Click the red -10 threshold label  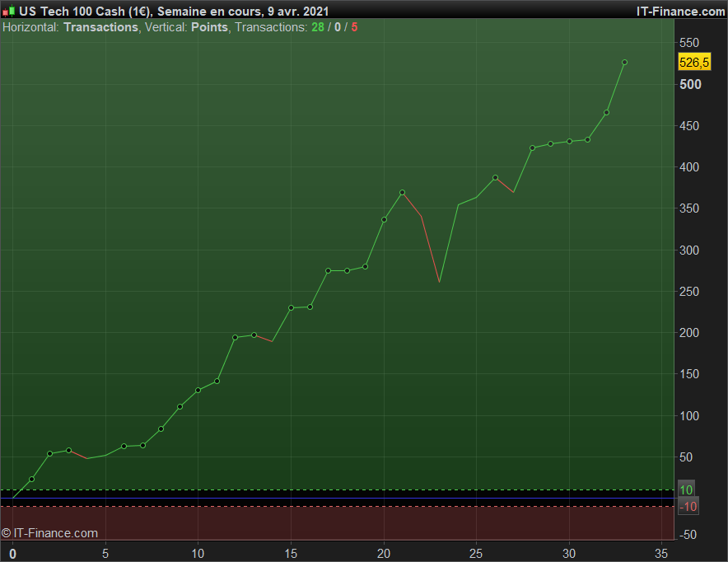click(x=688, y=507)
